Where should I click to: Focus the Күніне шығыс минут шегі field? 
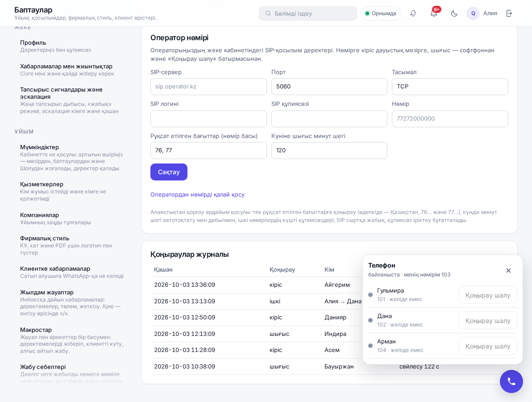pyautogui.click(x=329, y=151)
